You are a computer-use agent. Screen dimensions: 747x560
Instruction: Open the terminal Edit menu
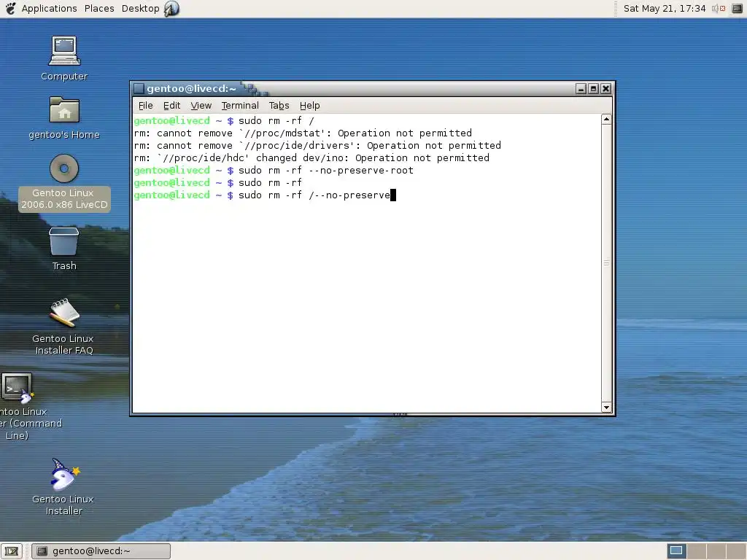point(171,105)
